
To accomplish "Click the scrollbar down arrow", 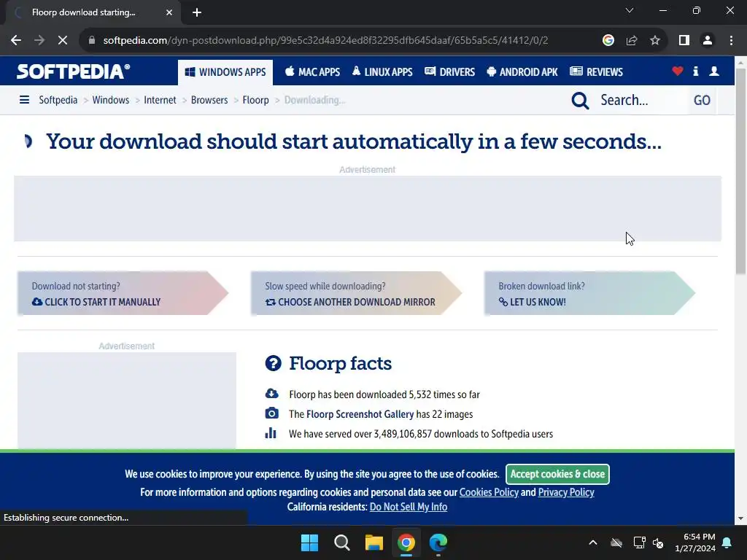I will click(x=741, y=518).
